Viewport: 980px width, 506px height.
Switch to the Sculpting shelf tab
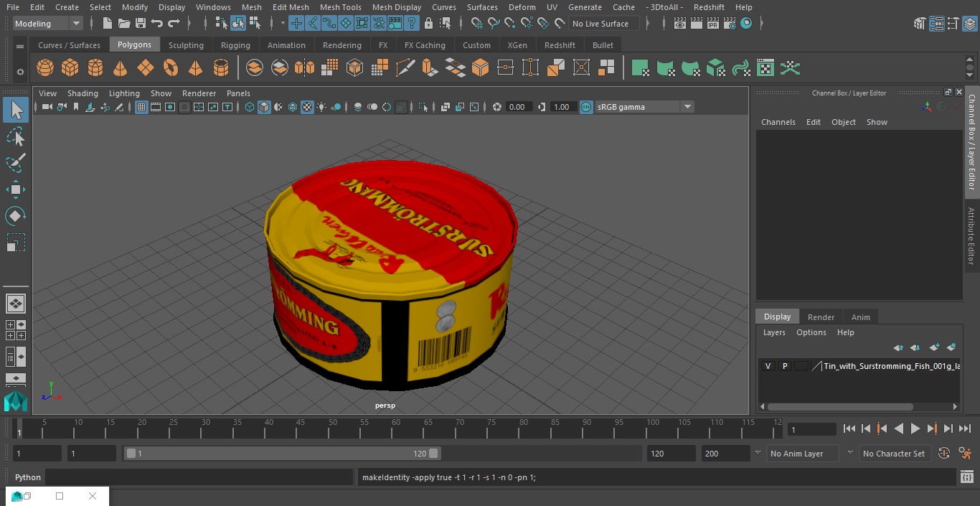(186, 44)
